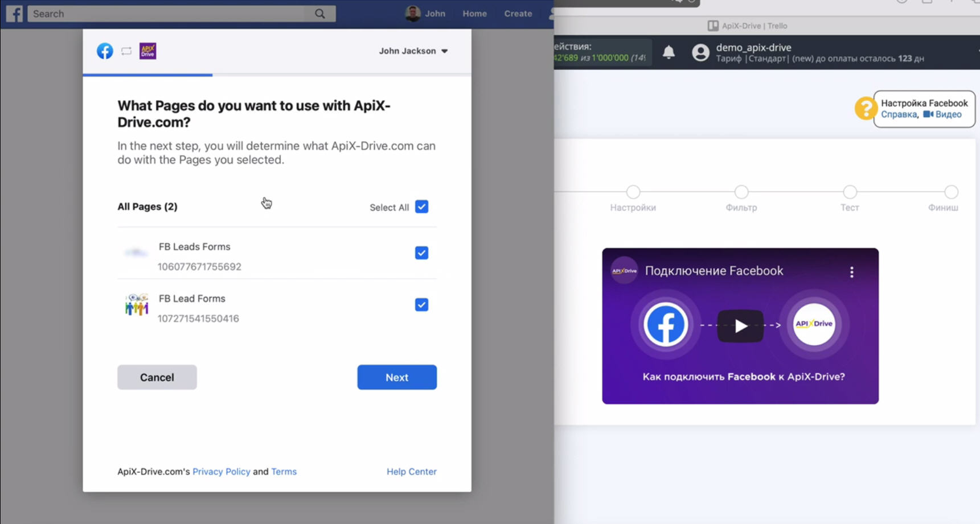Click the ApiX-Drive app icon in dialog header

pyautogui.click(x=147, y=51)
